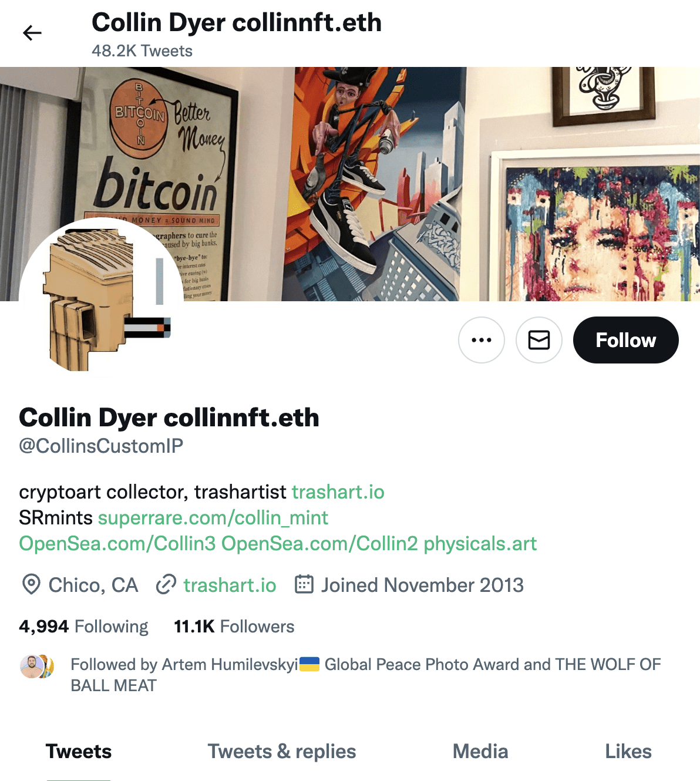Click the mutual followers avatar icons

[37, 666]
